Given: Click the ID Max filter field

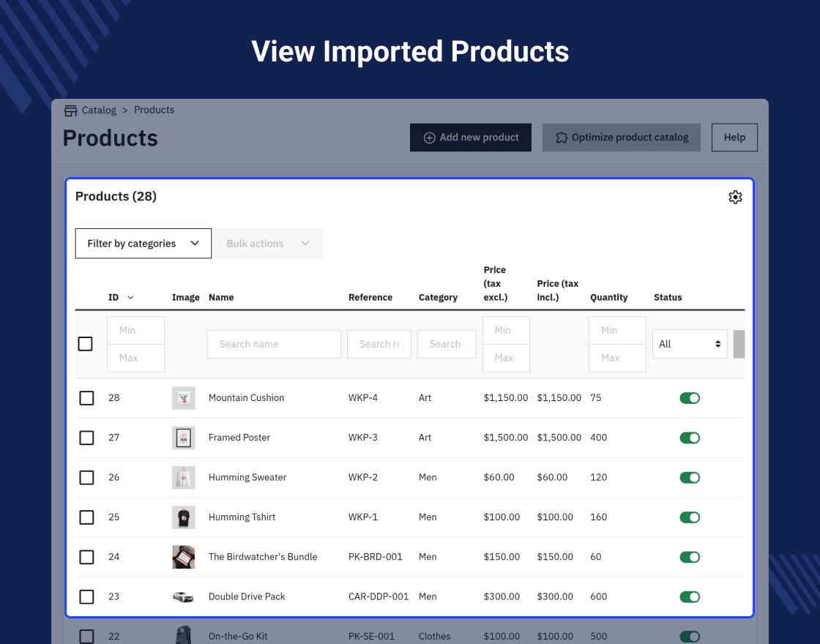Looking at the screenshot, I should pos(136,358).
